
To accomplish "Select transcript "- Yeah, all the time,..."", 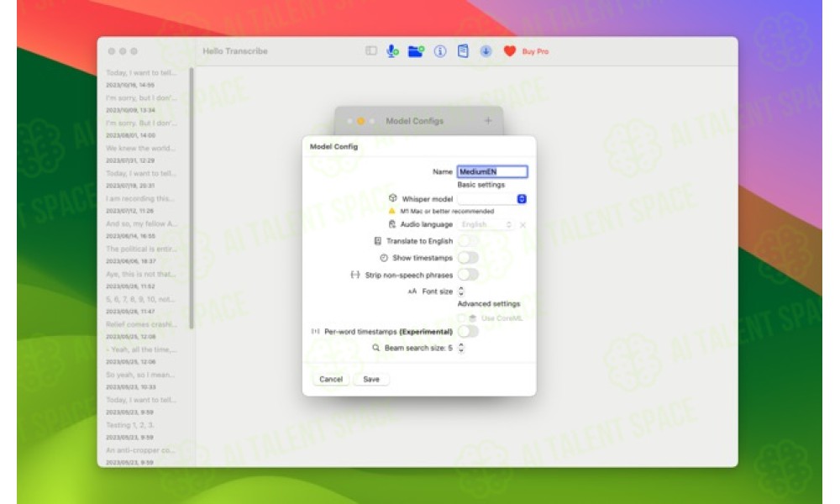I will [x=141, y=355].
